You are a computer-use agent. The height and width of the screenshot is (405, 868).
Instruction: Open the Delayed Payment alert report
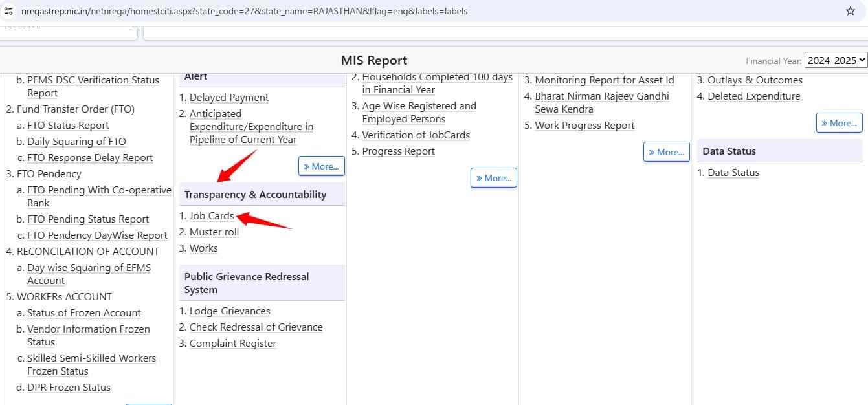coord(229,98)
